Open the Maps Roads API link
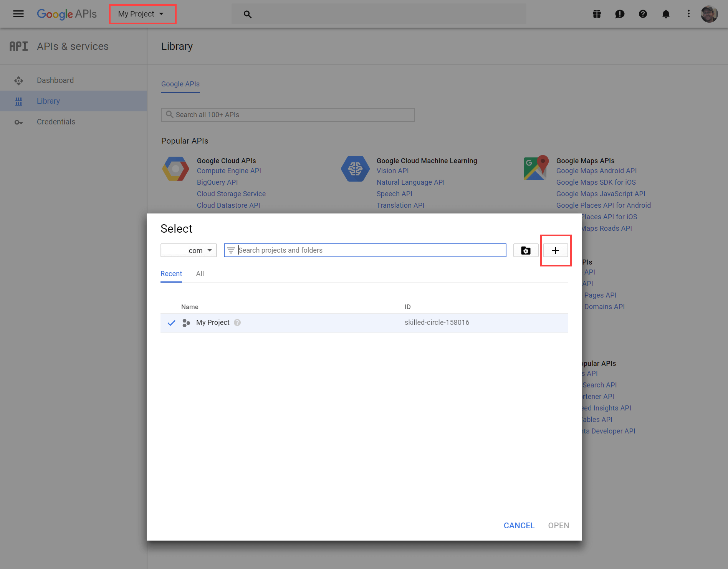This screenshot has height=569, width=728. coord(607,228)
